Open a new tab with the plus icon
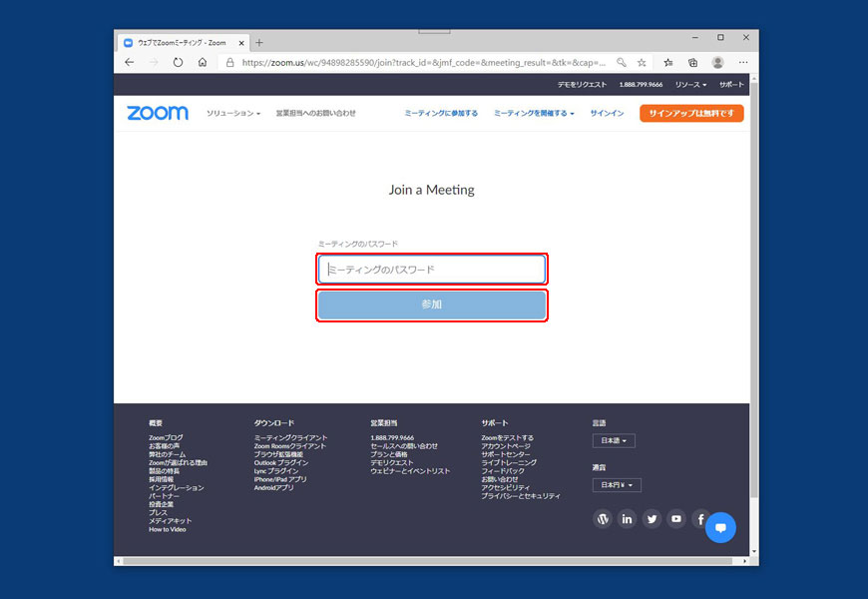868x599 pixels. [259, 43]
